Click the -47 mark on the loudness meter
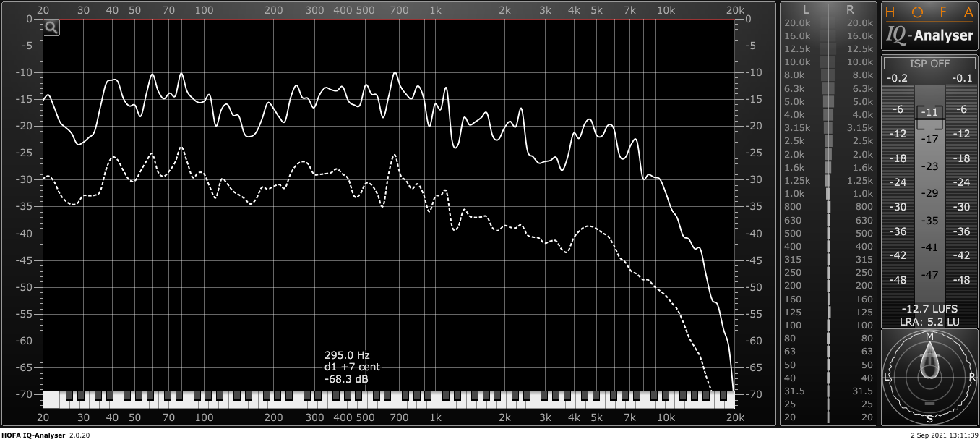Viewport: 980px width, 442px height. 930,275
